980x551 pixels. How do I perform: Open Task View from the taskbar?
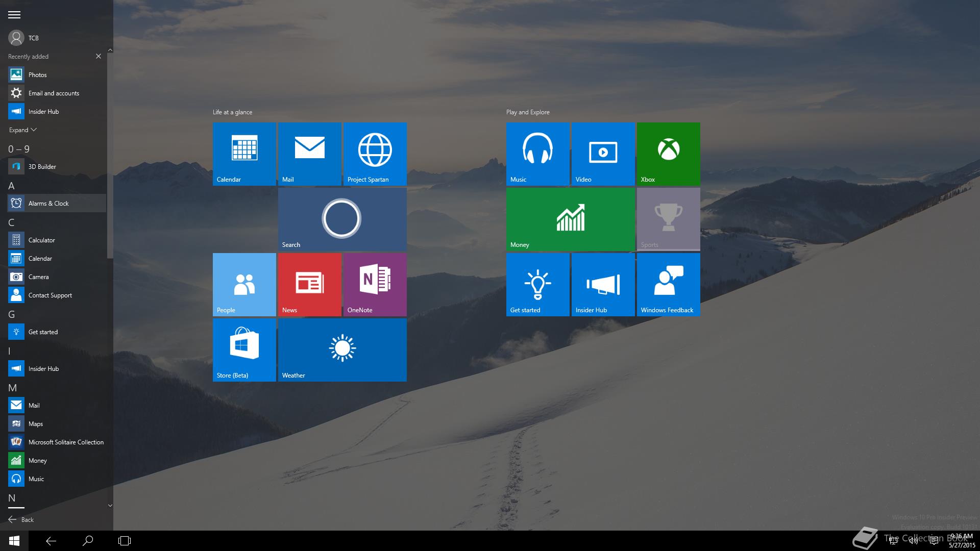[125, 541]
